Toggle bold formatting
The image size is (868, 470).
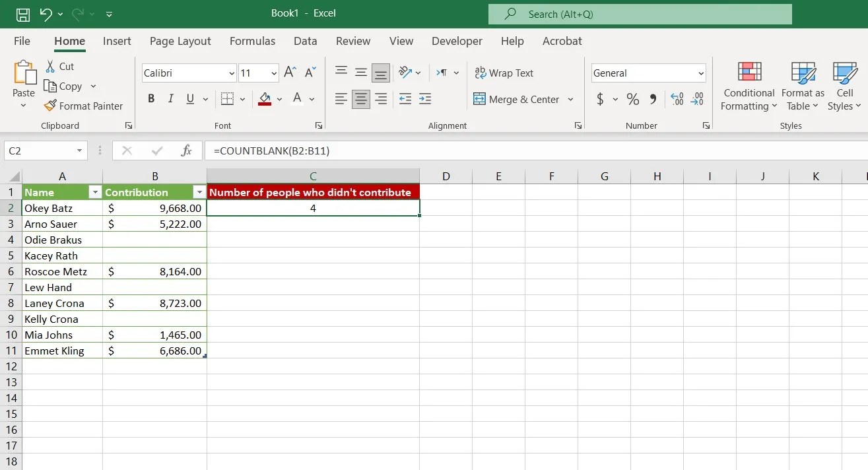coord(150,98)
